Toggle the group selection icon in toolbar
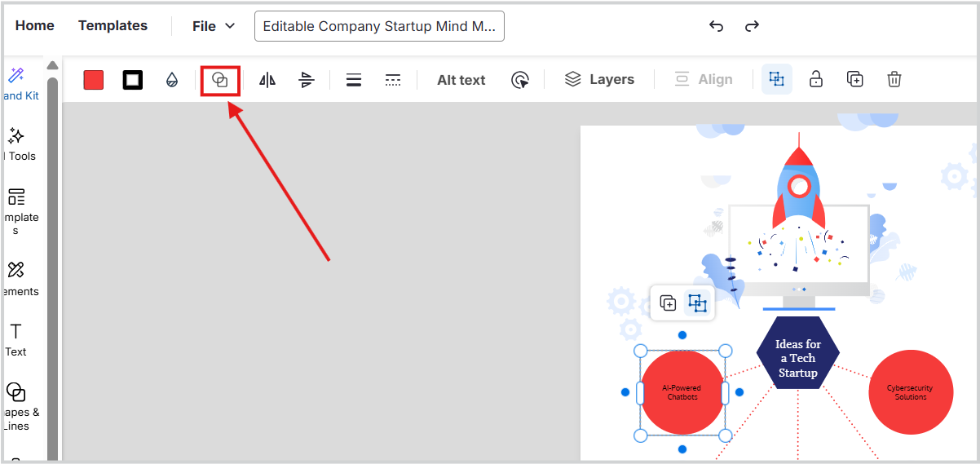Viewport: 980px width, 464px height. tap(777, 79)
